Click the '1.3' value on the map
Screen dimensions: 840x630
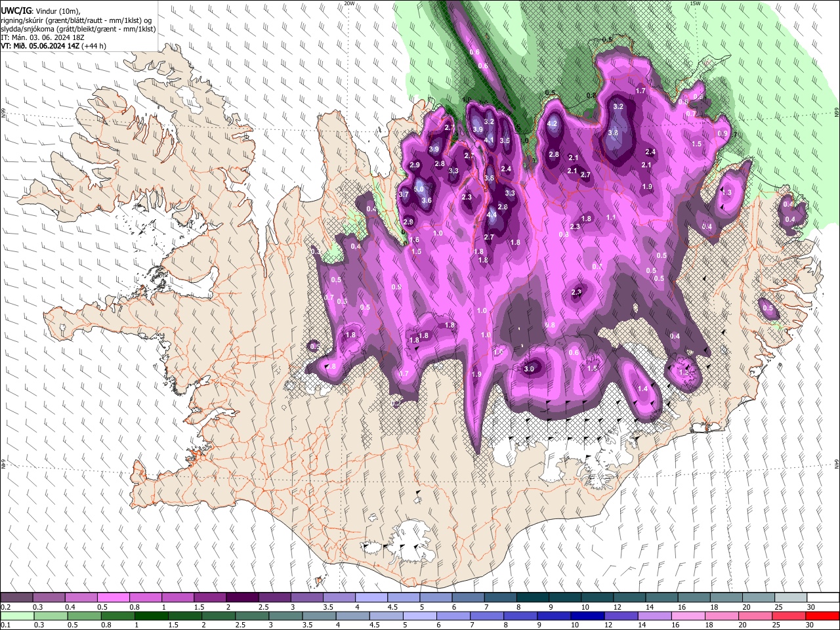pos(726,192)
